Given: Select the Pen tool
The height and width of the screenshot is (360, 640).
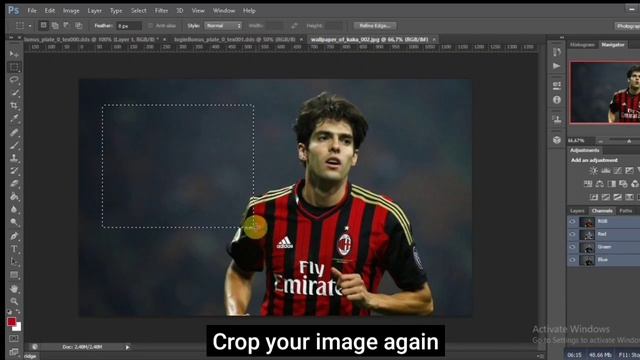Looking at the screenshot, I should tap(14, 236).
